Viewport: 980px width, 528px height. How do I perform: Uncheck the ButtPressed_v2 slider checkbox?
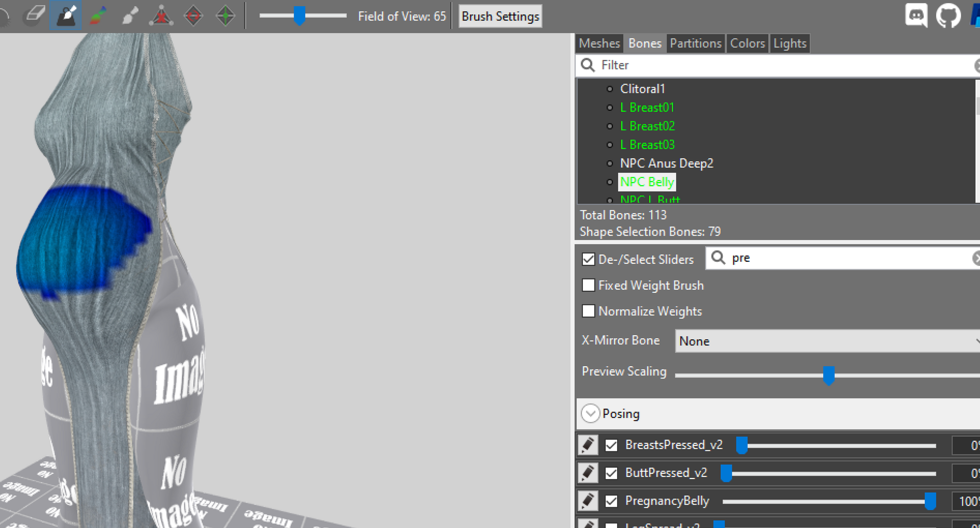click(x=611, y=473)
